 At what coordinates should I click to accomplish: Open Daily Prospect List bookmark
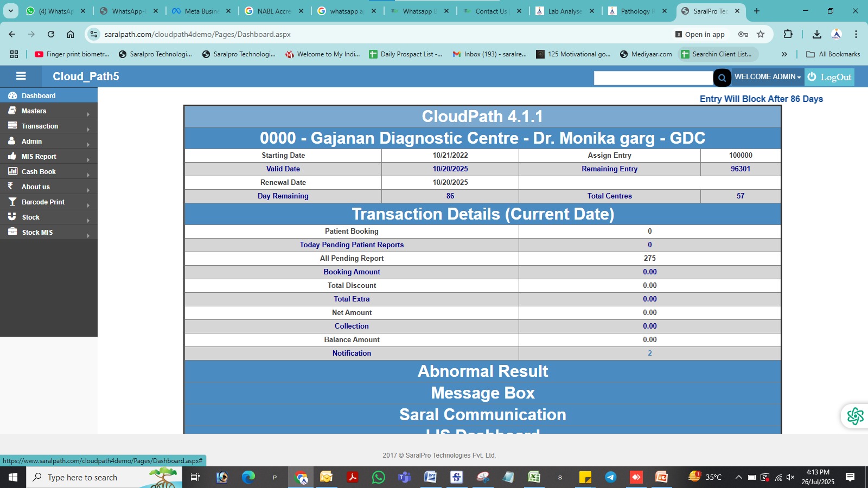[x=406, y=54]
